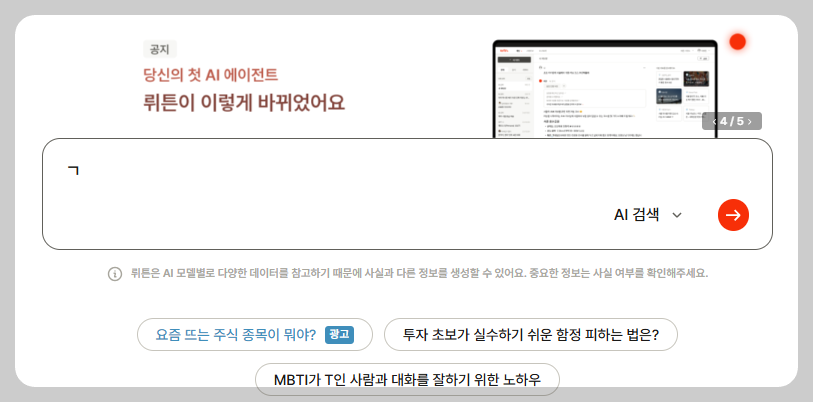Go to next banner slide arrow
Viewport: 813px width, 402px height.
point(750,121)
